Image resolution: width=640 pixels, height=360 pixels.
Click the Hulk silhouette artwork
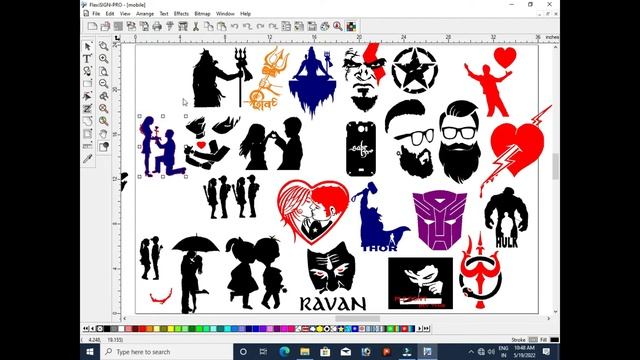click(x=506, y=218)
